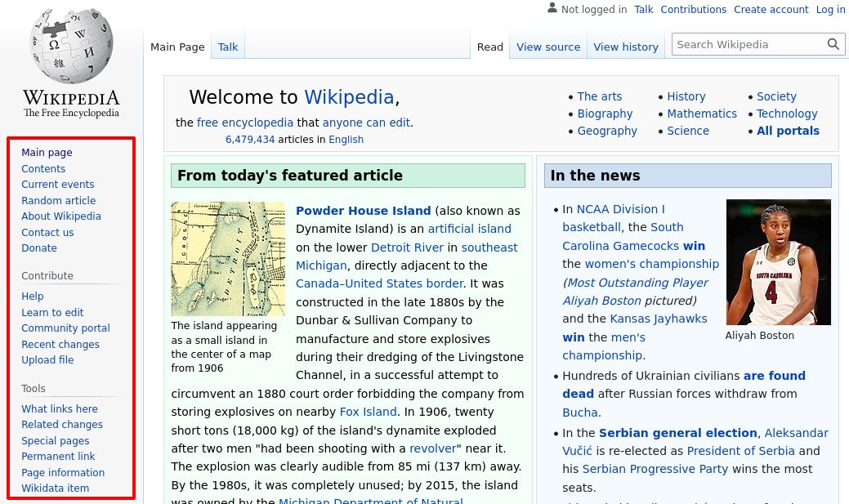
Task: Open the Help sidebar link
Action: click(33, 297)
